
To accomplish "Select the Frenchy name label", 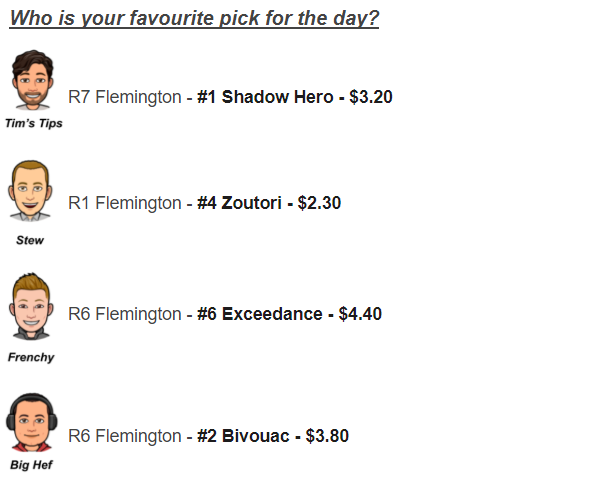I will point(31,357).
